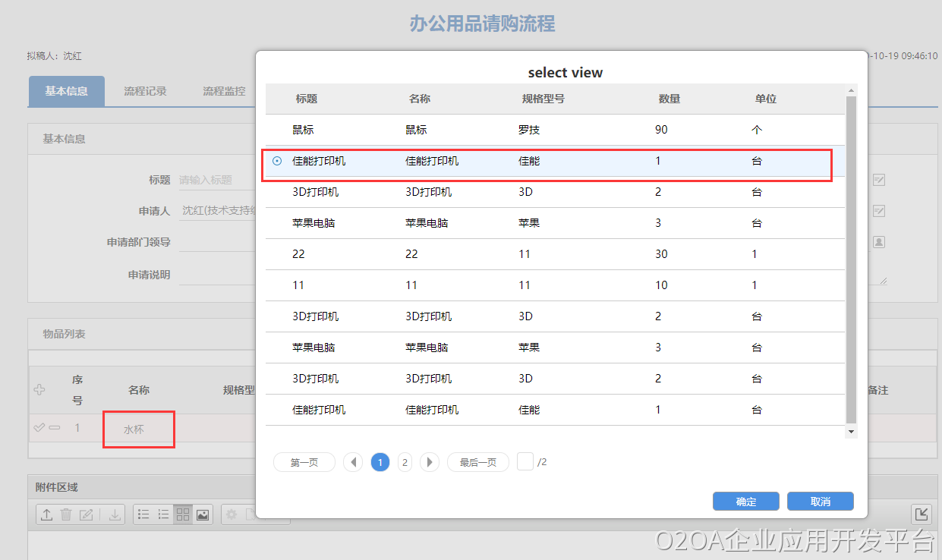Click the upload attachment icon

coord(46,514)
